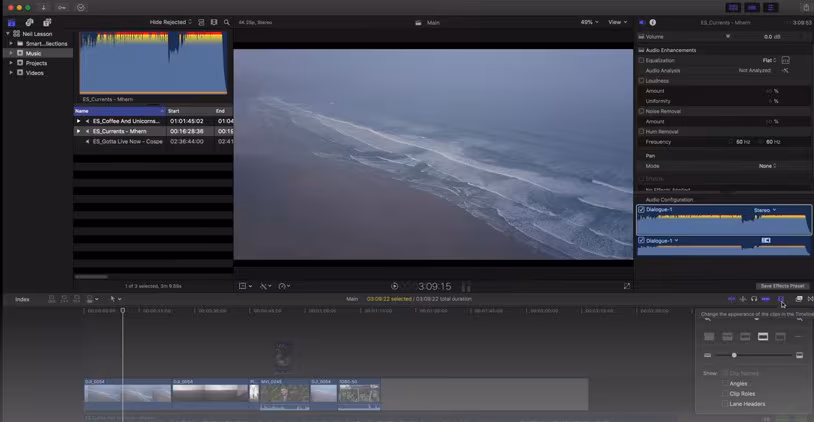The height and width of the screenshot is (422, 814).
Task: Toggle inspector visibility icon in top toolbar
Action: [x=771, y=7]
